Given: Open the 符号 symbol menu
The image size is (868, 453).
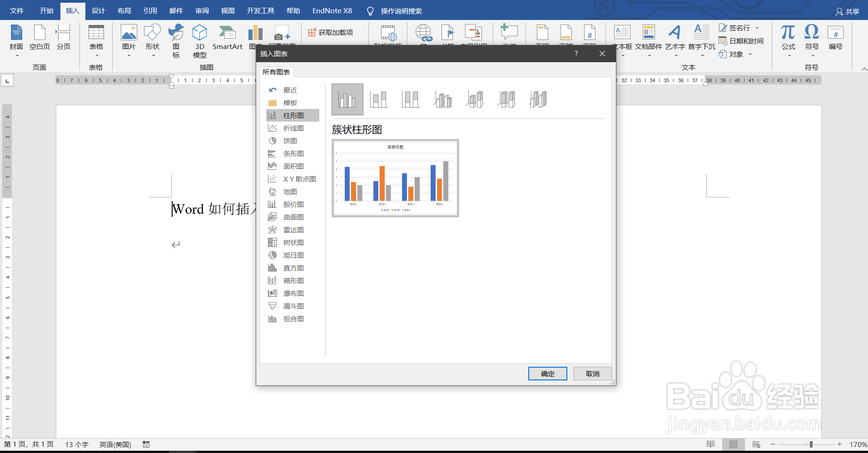Looking at the screenshot, I should [812, 41].
